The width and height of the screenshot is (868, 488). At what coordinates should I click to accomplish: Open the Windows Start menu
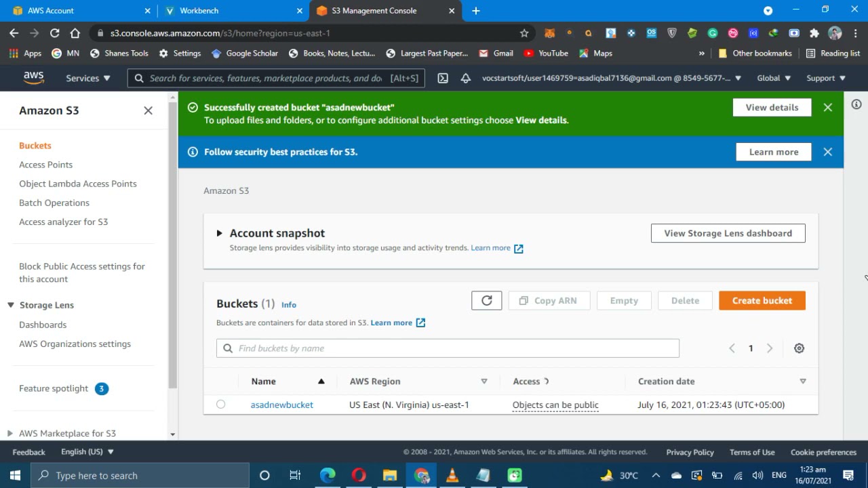15,475
